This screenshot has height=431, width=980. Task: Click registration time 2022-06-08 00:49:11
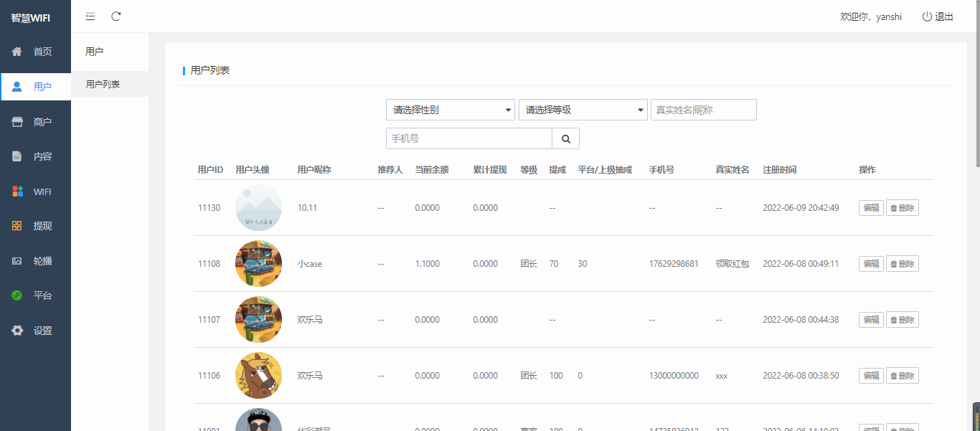(801, 264)
